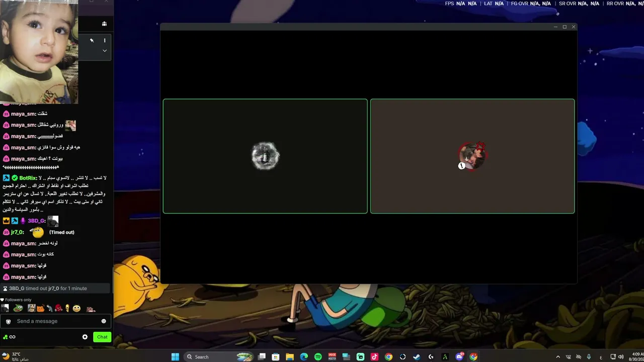Launch Microsoft Store from taskbar
The width and height of the screenshot is (644, 362).
pyautogui.click(x=276, y=357)
